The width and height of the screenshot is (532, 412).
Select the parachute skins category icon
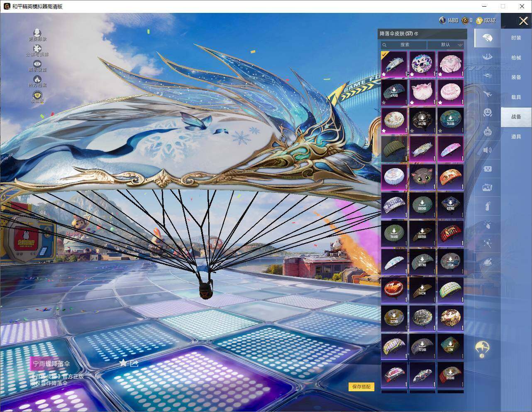point(488,38)
